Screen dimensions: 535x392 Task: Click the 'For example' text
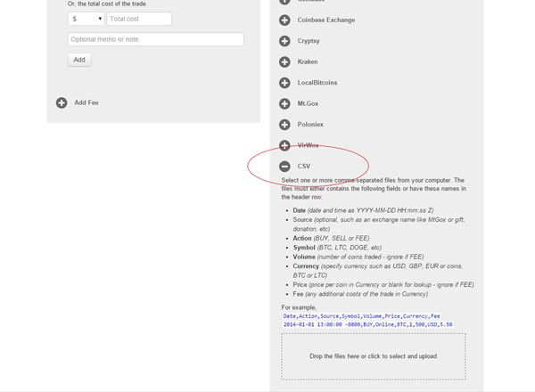pos(299,307)
